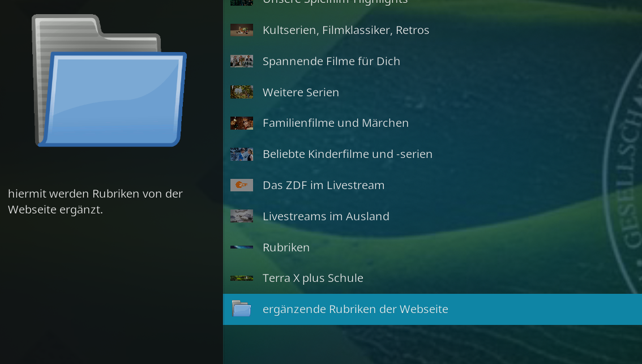Screen dimensions: 642x364
Task: Click the Spannende Filme thumbnail
Action: click(242, 61)
